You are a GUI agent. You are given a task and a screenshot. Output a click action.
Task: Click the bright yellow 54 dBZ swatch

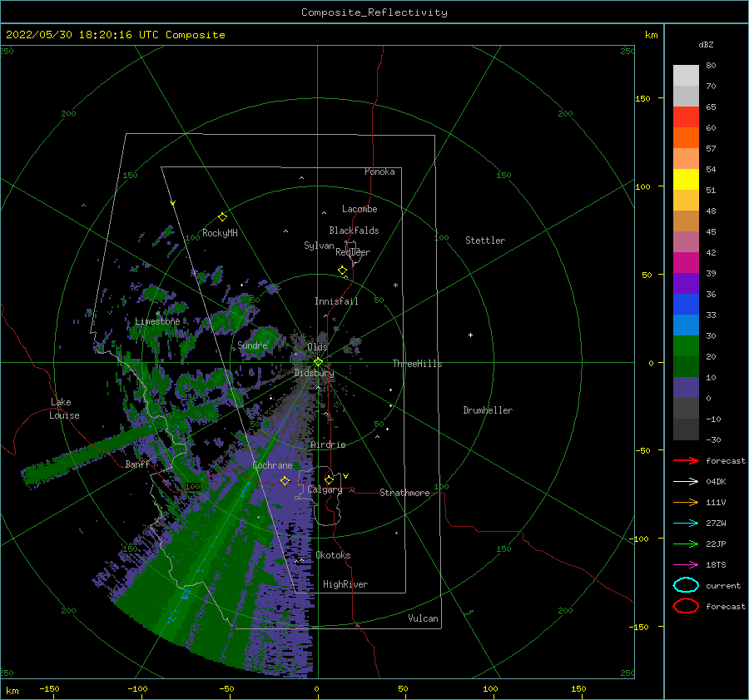[x=686, y=179]
